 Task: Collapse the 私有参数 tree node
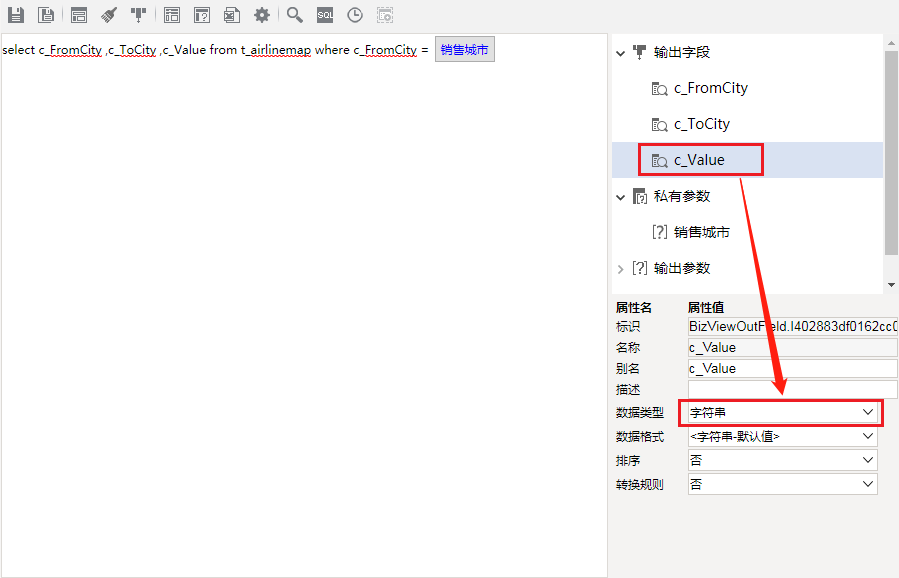[x=620, y=197]
